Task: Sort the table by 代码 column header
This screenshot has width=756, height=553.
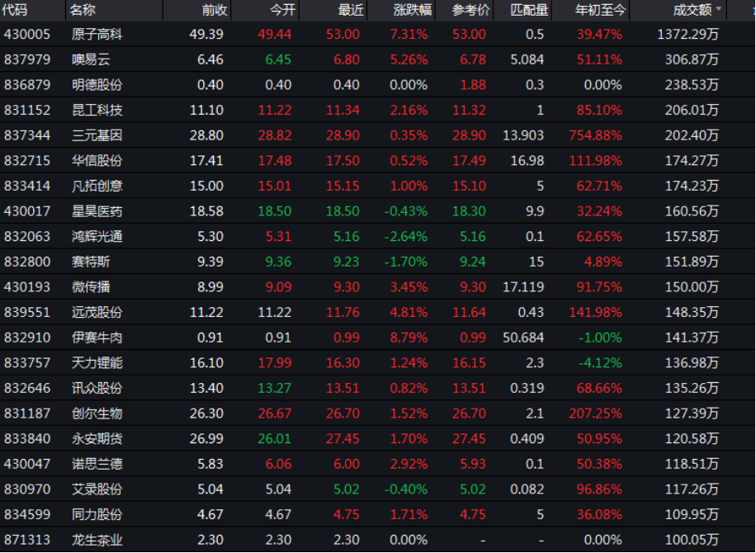Action: 16,10
